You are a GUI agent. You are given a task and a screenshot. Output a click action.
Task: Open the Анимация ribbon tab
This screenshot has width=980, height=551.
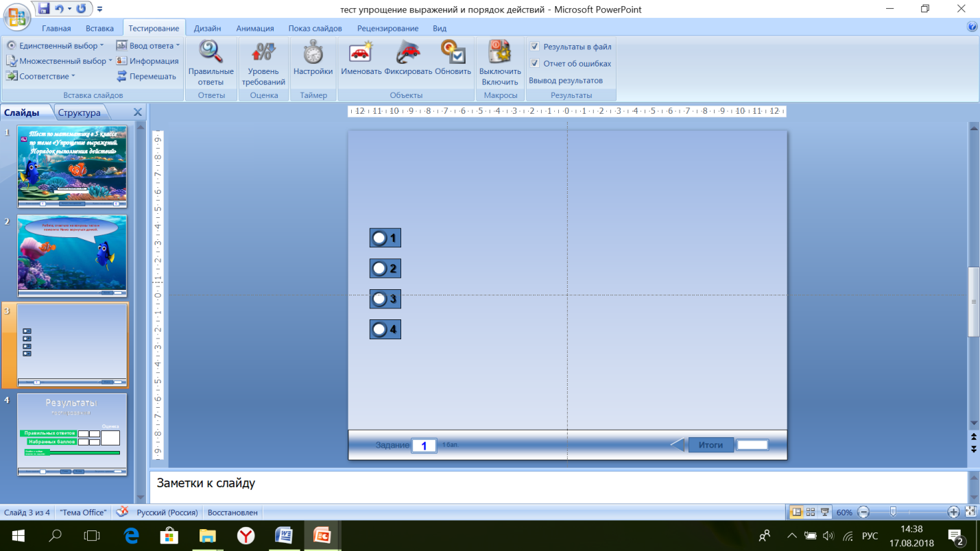click(x=255, y=28)
